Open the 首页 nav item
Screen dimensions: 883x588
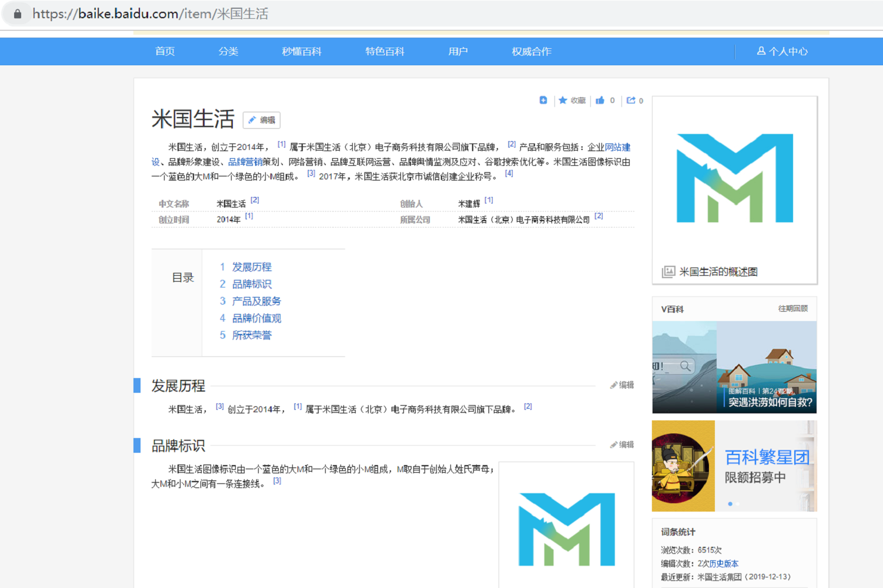tap(165, 51)
